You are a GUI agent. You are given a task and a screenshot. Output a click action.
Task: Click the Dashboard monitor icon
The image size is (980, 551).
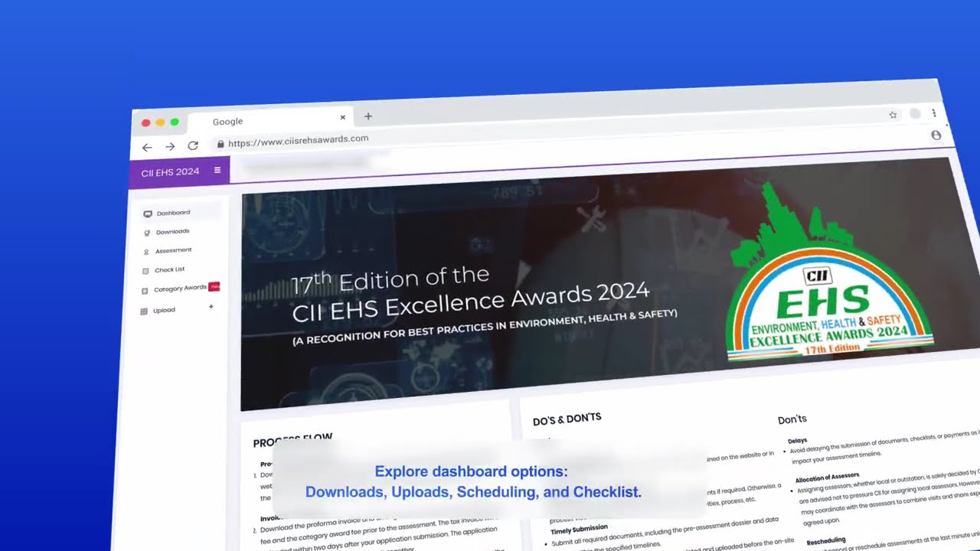[148, 214]
